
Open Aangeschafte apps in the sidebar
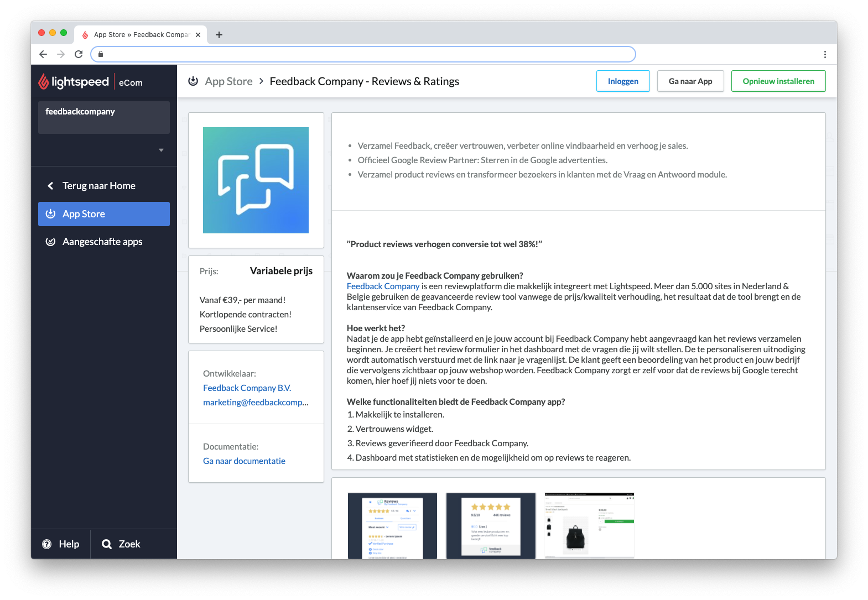102,242
